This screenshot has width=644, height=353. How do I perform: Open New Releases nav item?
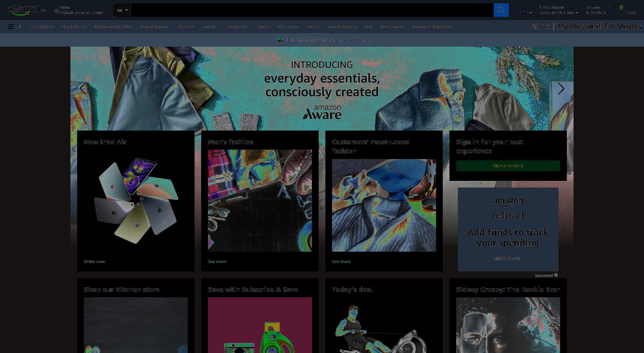[154, 27]
